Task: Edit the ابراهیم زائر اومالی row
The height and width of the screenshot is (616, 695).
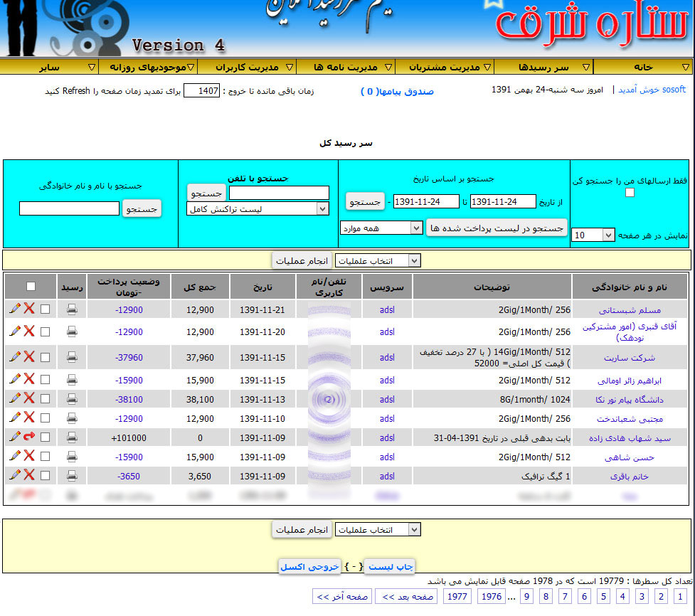Action: pyautogui.click(x=14, y=379)
